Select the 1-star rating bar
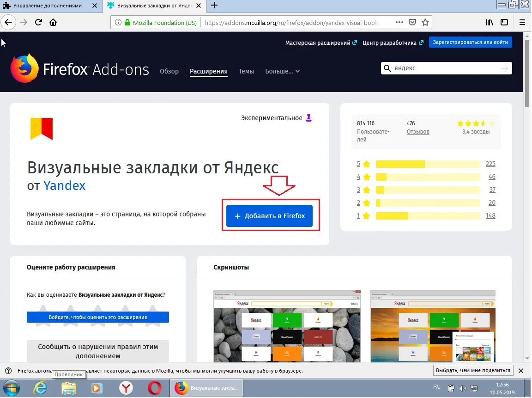532x398 pixels. pos(428,215)
